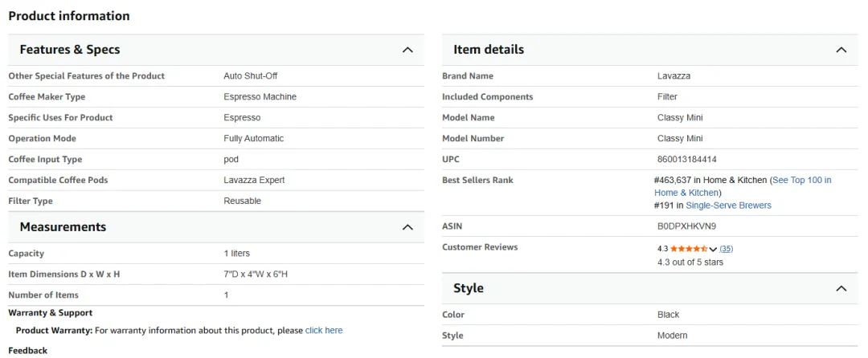Viewport: 868px width, 358px height.
Task: Click the star rating icons
Action: [689, 249]
